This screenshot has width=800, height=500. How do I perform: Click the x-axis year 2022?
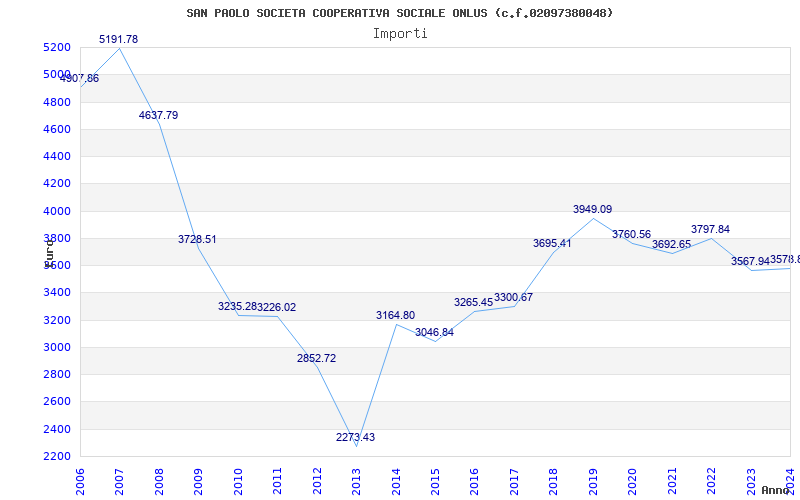click(x=712, y=482)
